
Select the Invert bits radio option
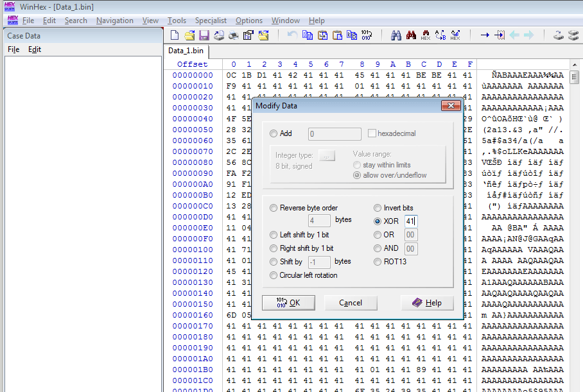pyautogui.click(x=379, y=208)
